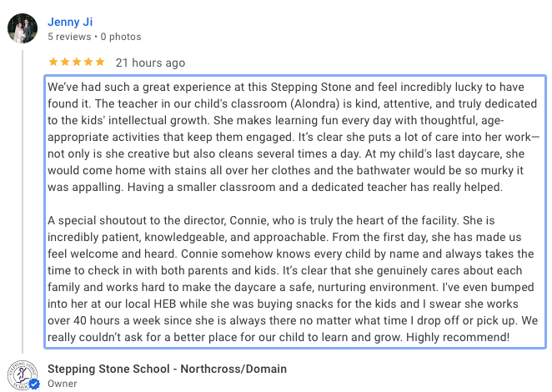Click the fourth gold rating star
The image size is (552, 392).
88,62
